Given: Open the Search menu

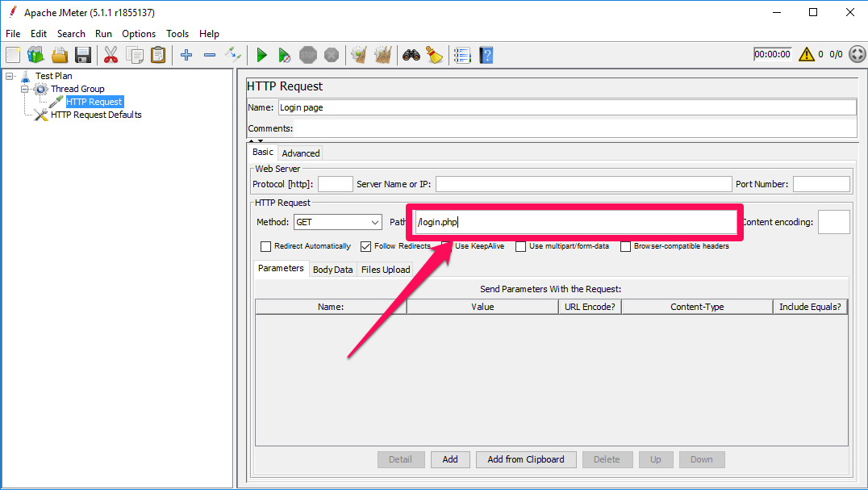Looking at the screenshot, I should pyautogui.click(x=71, y=34).
